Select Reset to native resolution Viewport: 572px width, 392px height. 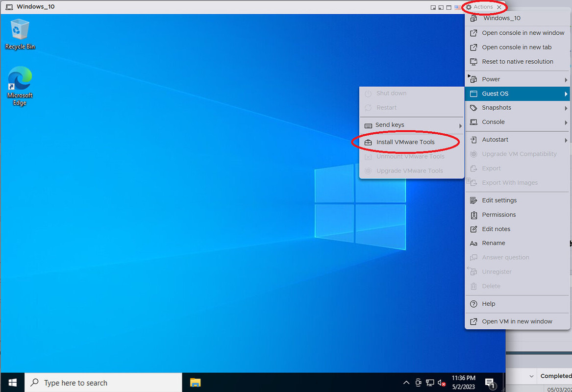pos(517,62)
